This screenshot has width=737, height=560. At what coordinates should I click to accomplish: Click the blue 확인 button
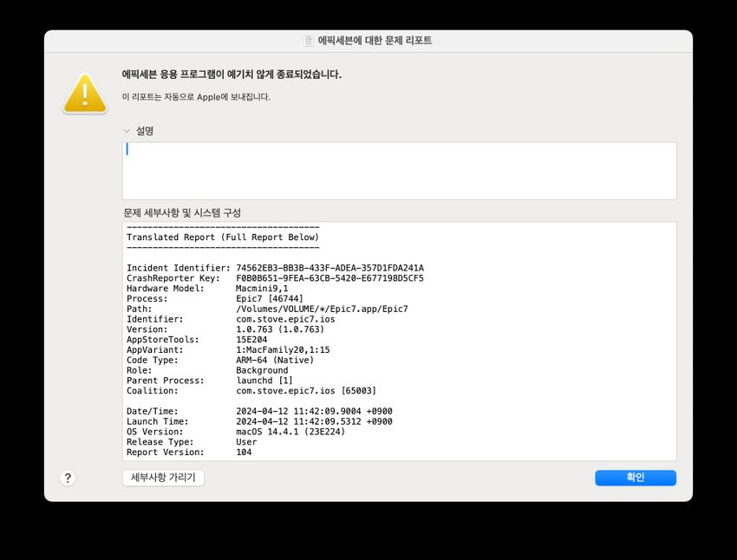(x=636, y=478)
